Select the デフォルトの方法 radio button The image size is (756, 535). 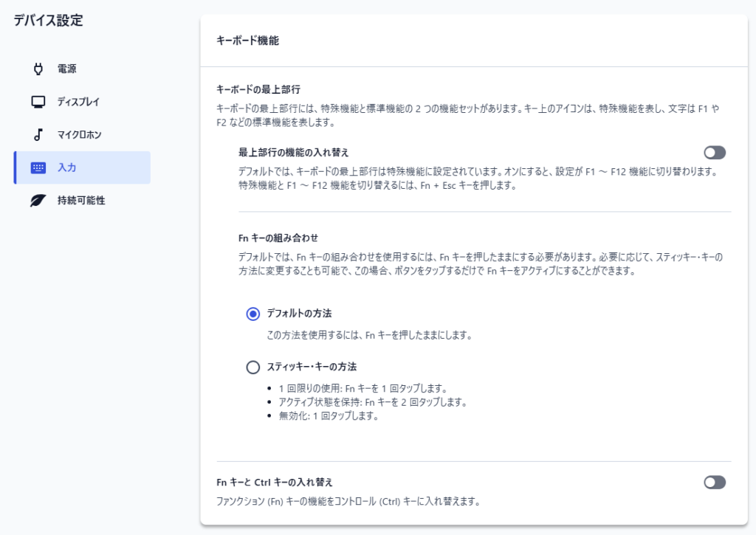tap(253, 314)
